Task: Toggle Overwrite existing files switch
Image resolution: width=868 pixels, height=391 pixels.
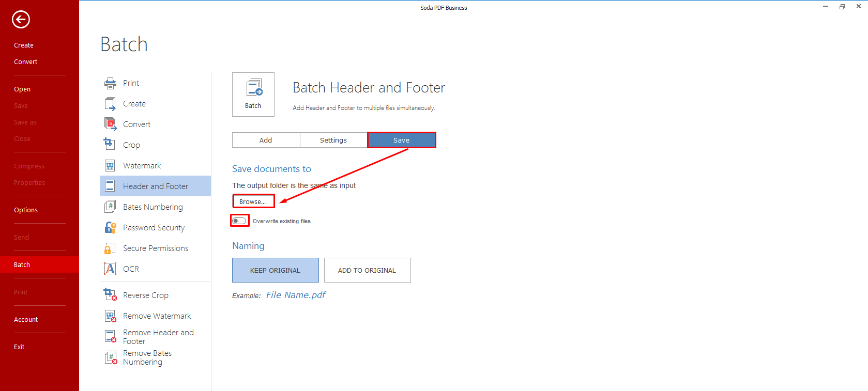Action: pyautogui.click(x=239, y=221)
